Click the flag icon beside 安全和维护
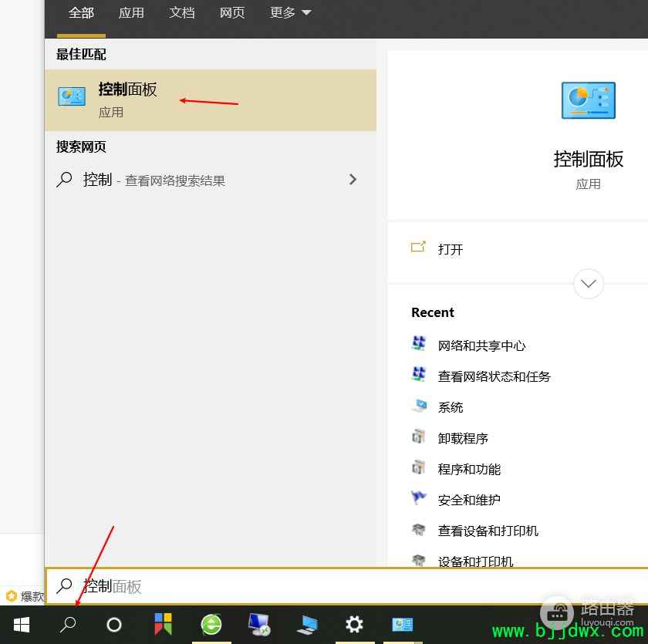This screenshot has width=648, height=644. 418,497
